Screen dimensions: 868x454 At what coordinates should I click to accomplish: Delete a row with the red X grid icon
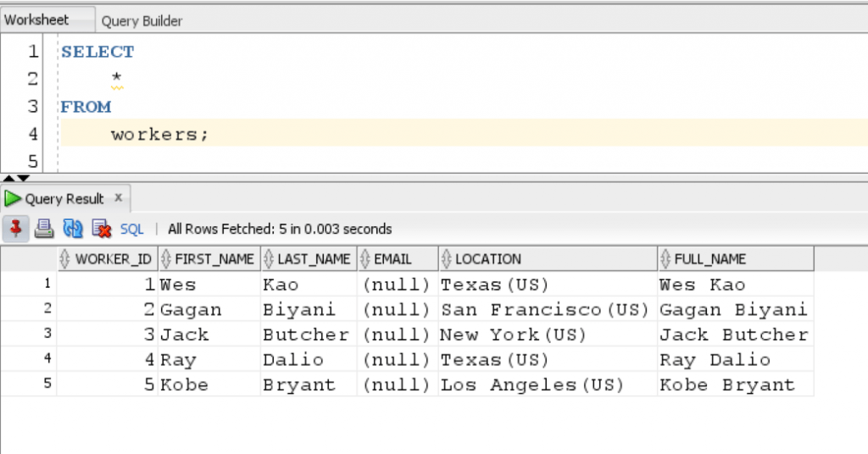pyautogui.click(x=102, y=228)
